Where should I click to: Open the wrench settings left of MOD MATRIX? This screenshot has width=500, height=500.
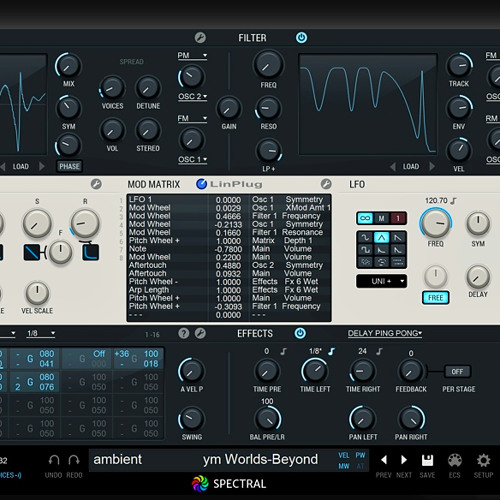[x=96, y=184]
